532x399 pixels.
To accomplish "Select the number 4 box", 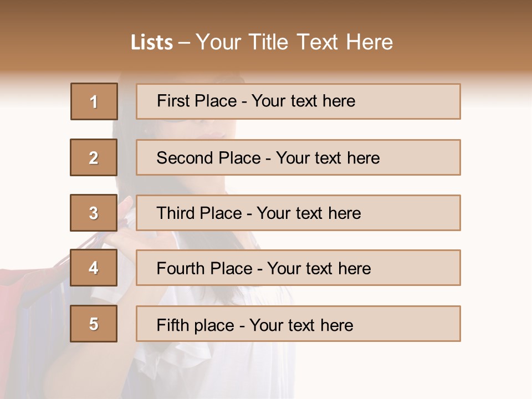I will pos(94,268).
